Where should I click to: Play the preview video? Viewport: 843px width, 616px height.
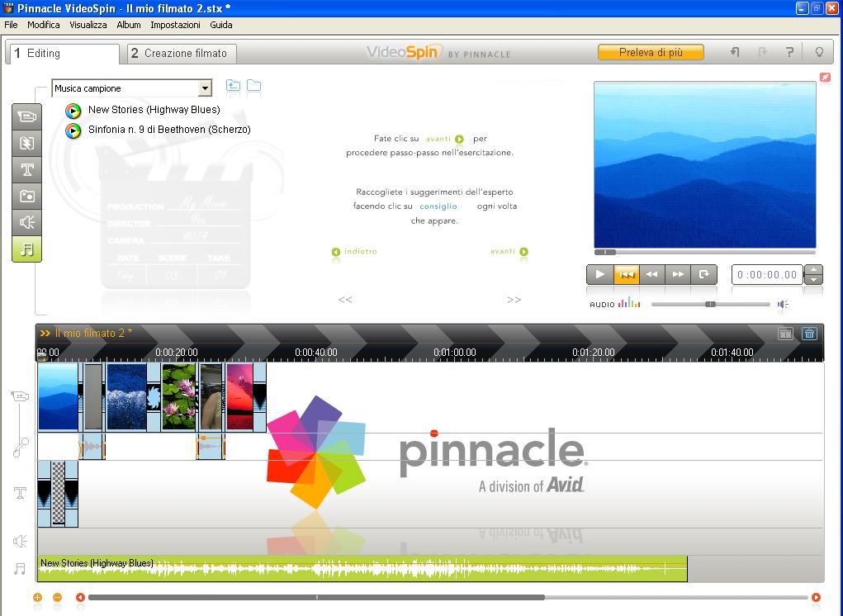pyautogui.click(x=600, y=275)
